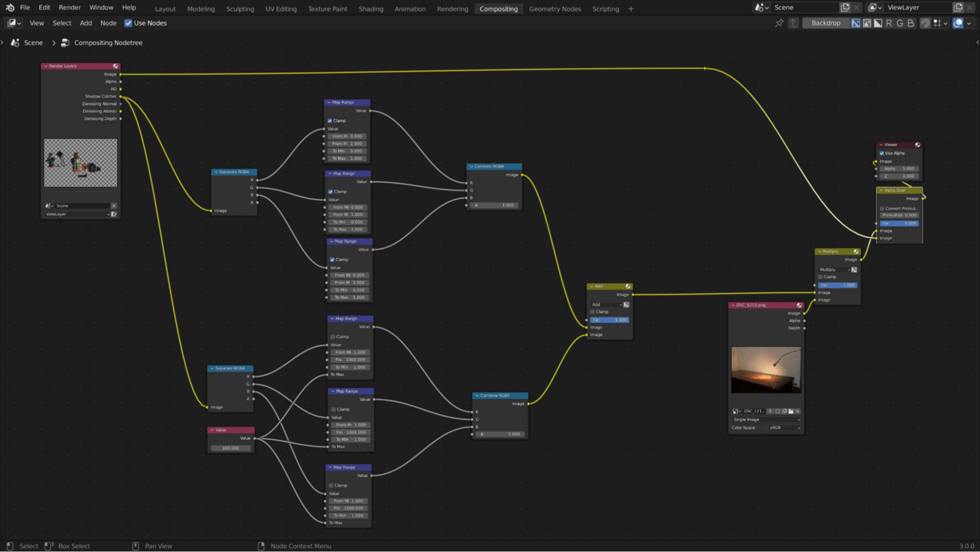The height and width of the screenshot is (552, 980).
Task: Click the new Scene copy icon
Action: (845, 7)
